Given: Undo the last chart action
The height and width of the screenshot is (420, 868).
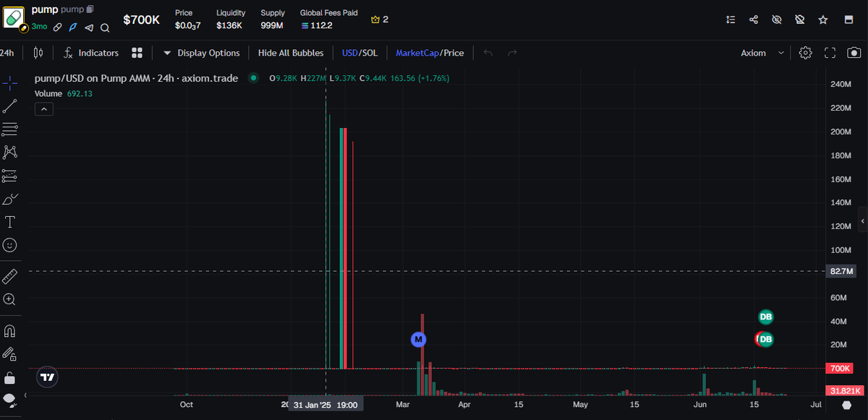Looking at the screenshot, I should coord(488,53).
